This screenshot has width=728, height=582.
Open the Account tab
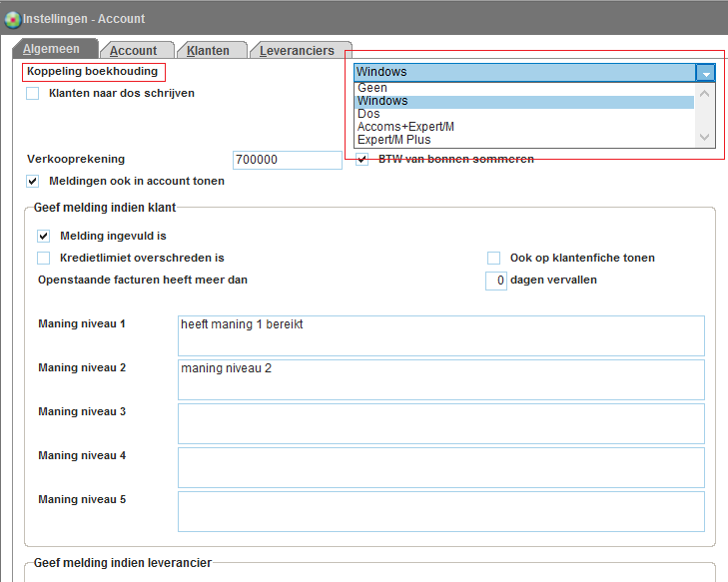tap(133, 51)
